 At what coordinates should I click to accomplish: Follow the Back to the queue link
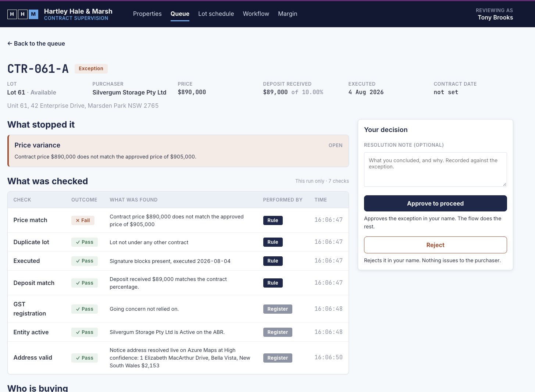[36, 43]
